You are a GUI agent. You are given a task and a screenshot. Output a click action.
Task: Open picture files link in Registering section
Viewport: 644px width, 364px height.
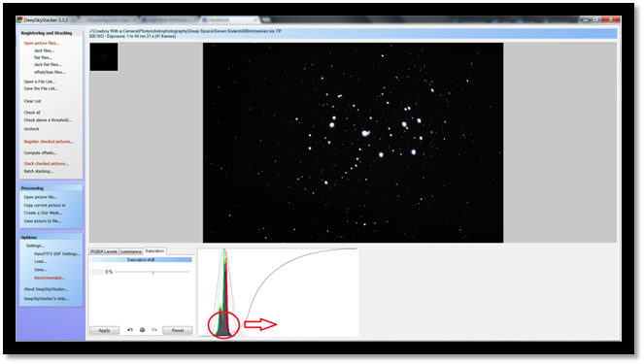pyautogui.click(x=42, y=43)
